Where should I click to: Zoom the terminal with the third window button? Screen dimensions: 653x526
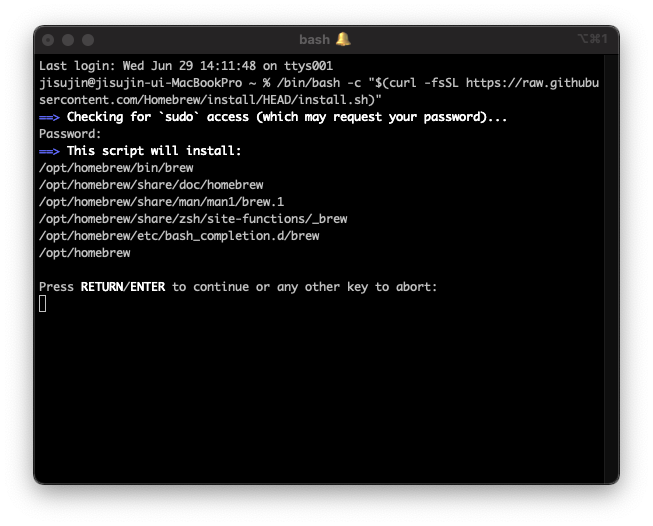click(88, 40)
